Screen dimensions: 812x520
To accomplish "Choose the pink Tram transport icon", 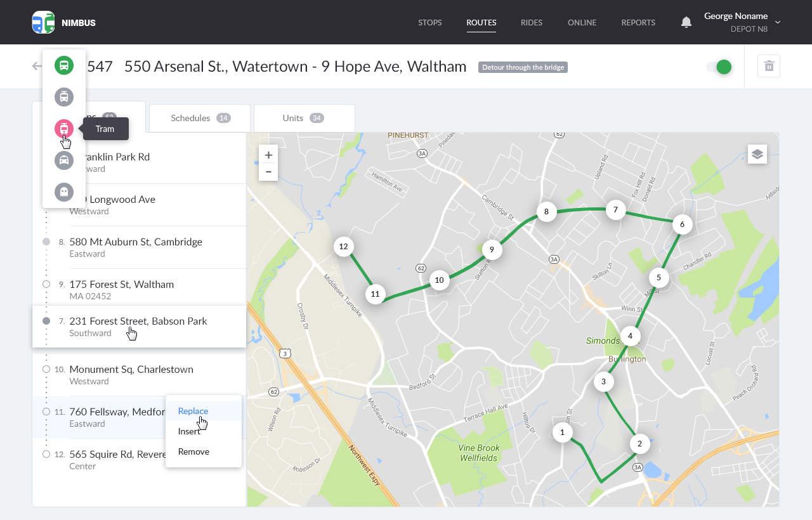I will [x=64, y=129].
